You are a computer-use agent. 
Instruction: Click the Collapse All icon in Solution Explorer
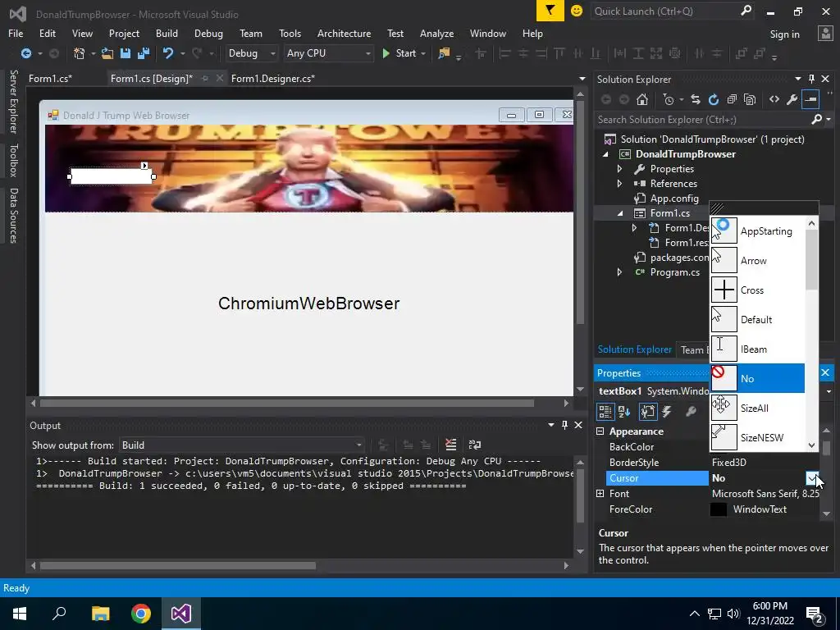[732, 99]
